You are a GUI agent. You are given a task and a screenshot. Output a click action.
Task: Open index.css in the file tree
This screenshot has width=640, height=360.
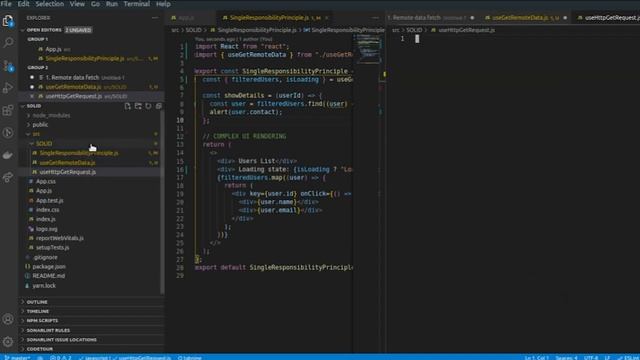click(47, 210)
